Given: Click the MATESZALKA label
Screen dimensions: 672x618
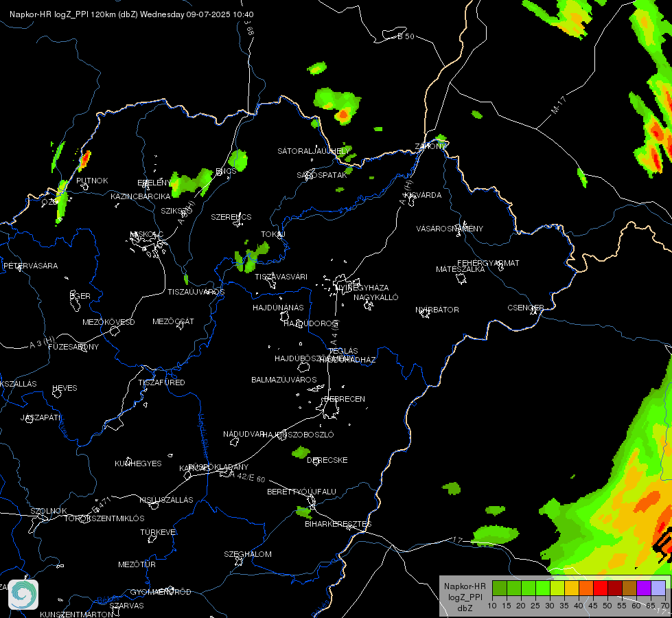Looking at the screenshot, I should (x=460, y=269).
